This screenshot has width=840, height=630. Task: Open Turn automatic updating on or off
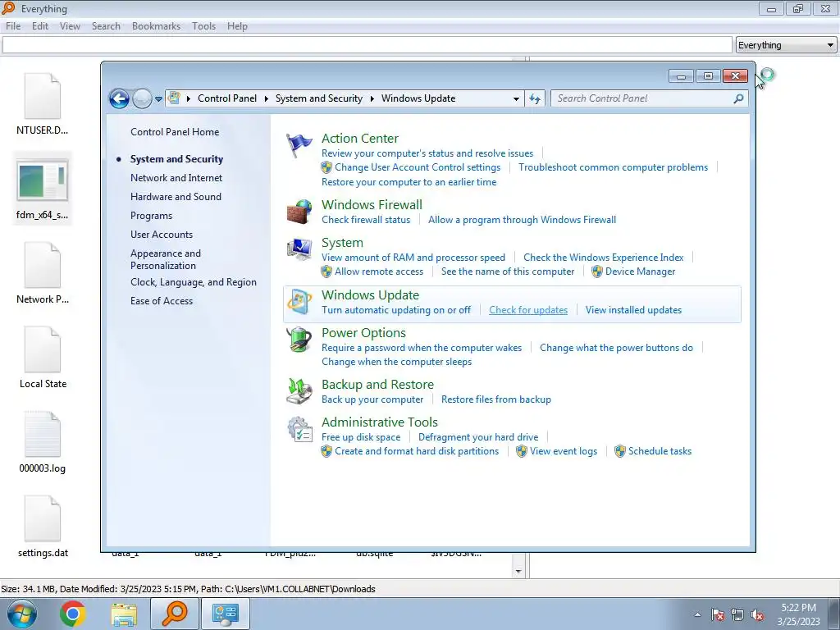tap(396, 310)
